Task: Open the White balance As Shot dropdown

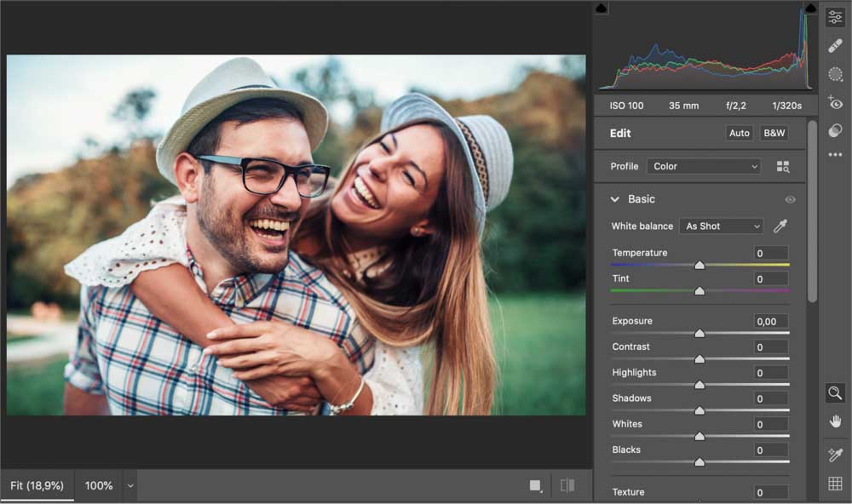Action: (x=721, y=226)
